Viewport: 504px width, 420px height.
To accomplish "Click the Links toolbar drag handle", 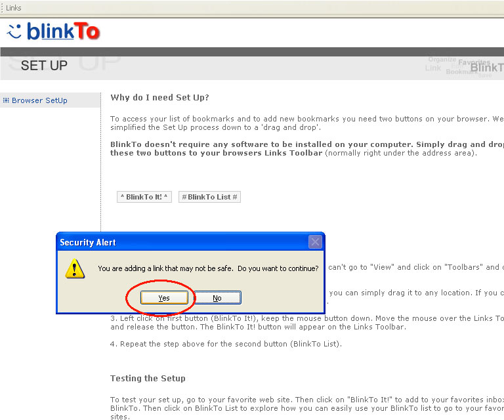I will click(x=2, y=8).
